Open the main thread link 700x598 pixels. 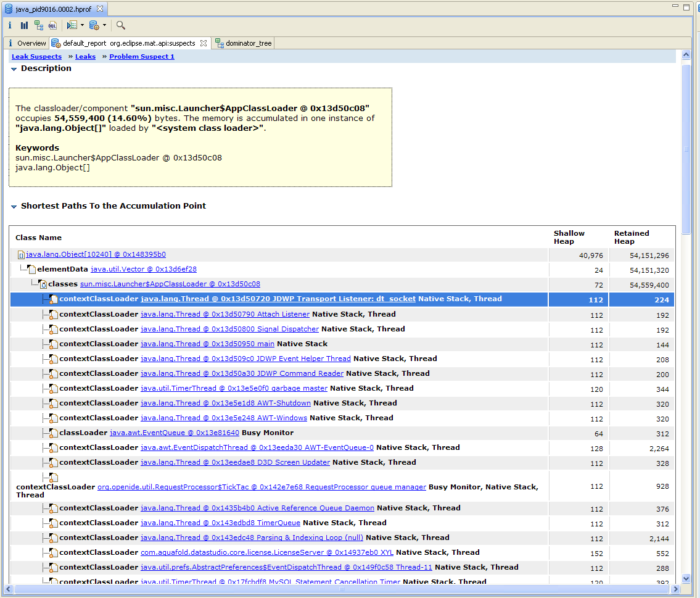[208, 344]
